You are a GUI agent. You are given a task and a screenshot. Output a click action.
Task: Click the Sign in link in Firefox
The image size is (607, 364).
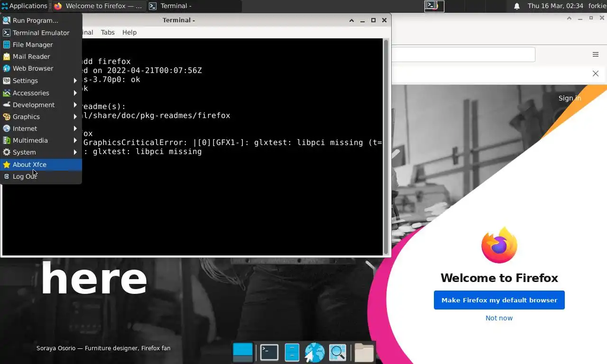pos(570,98)
